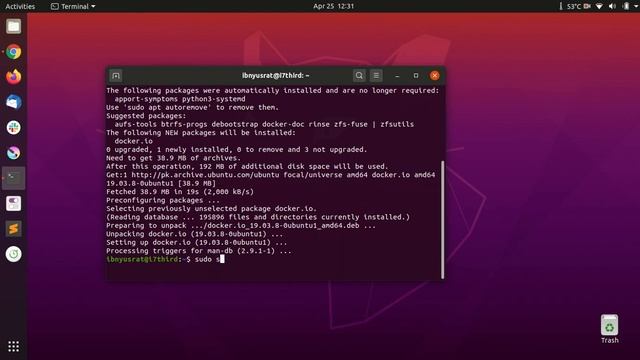Open the clock showing Apr 25 12:31
The width and height of the screenshot is (640, 360).
[333, 6]
